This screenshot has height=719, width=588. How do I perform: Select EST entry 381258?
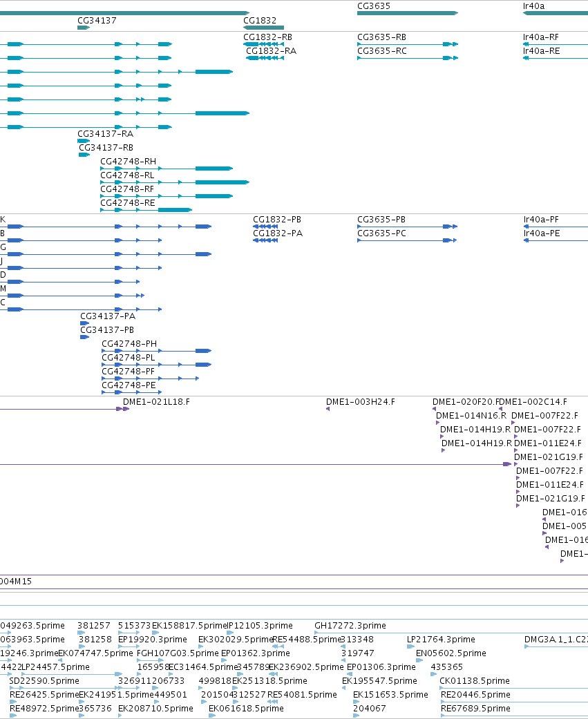tap(95, 640)
